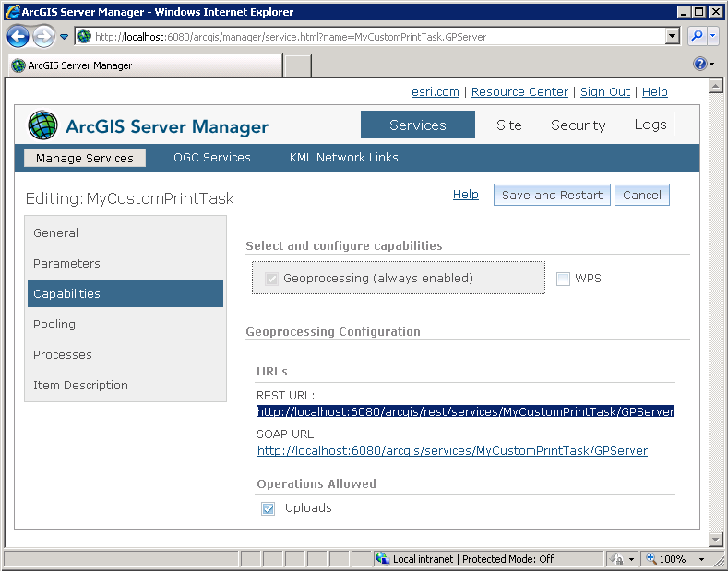Select KML Network Links subtab

343,158
